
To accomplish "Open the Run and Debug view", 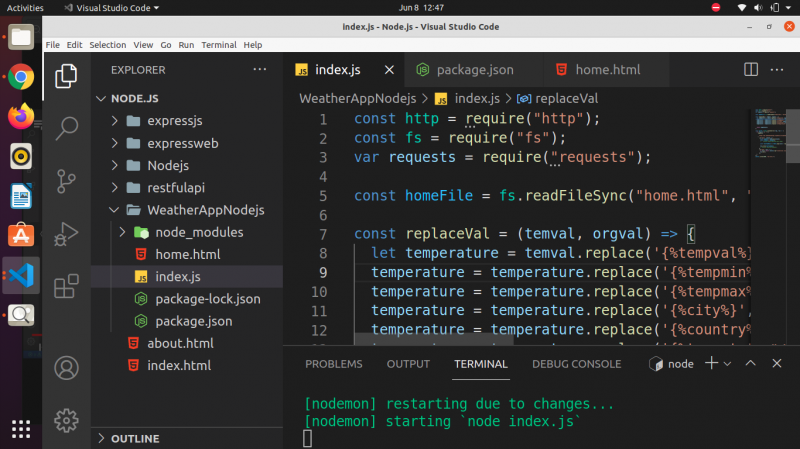I will click(x=66, y=234).
